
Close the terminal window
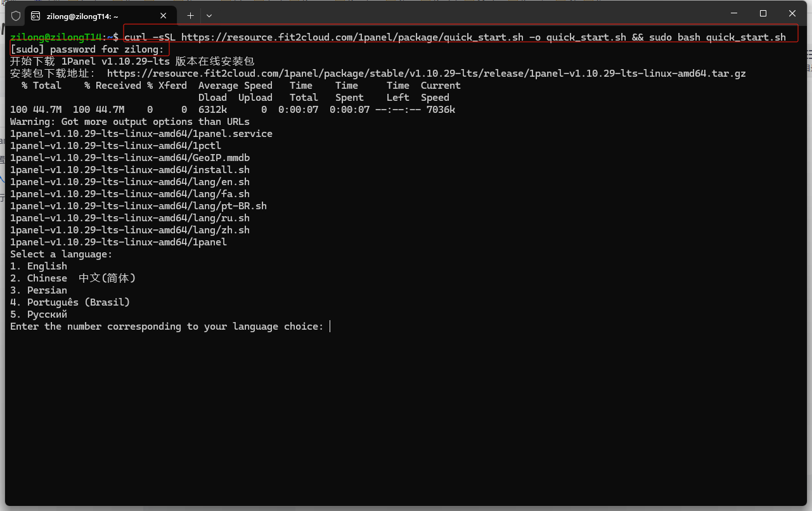(792, 13)
